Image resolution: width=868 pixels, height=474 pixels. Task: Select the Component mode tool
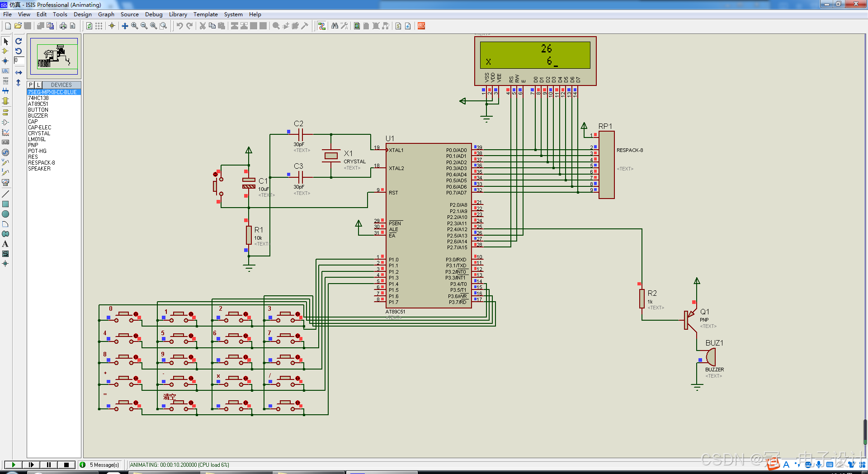coord(5,51)
